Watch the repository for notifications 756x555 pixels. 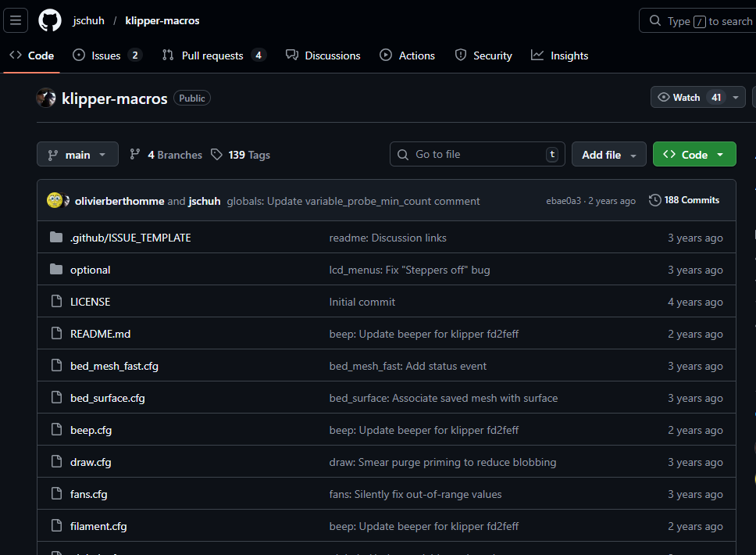(679, 97)
